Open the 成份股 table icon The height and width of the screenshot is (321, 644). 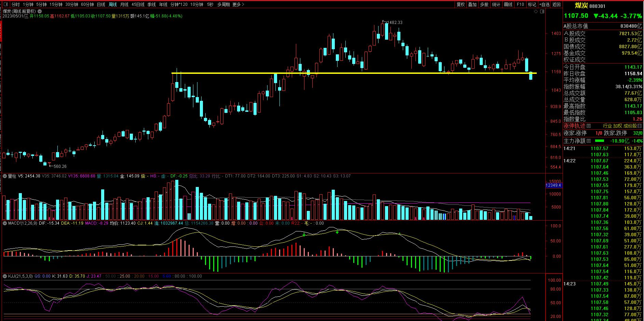point(640,126)
